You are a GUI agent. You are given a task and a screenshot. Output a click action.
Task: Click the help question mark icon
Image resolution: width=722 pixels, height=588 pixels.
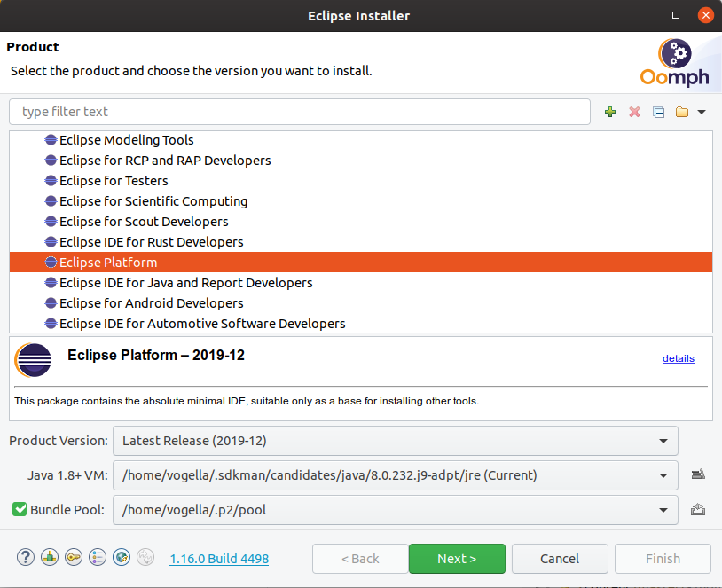point(26,557)
